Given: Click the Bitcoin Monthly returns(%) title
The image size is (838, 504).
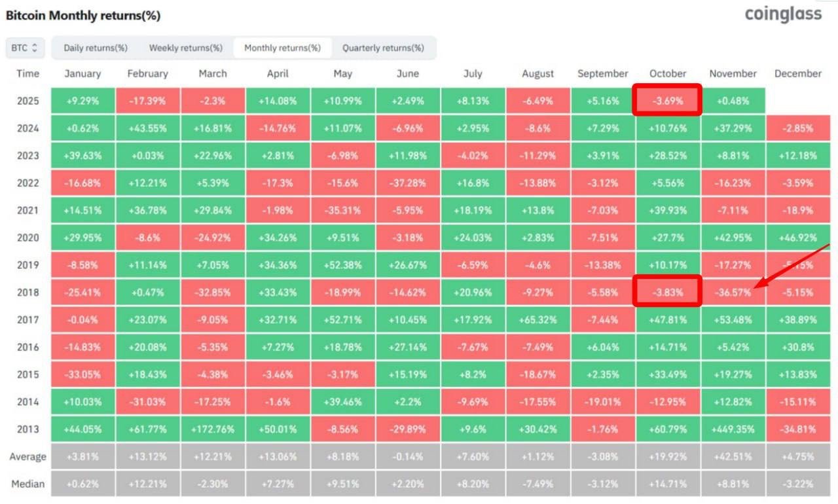Looking at the screenshot, I should pyautogui.click(x=83, y=15).
